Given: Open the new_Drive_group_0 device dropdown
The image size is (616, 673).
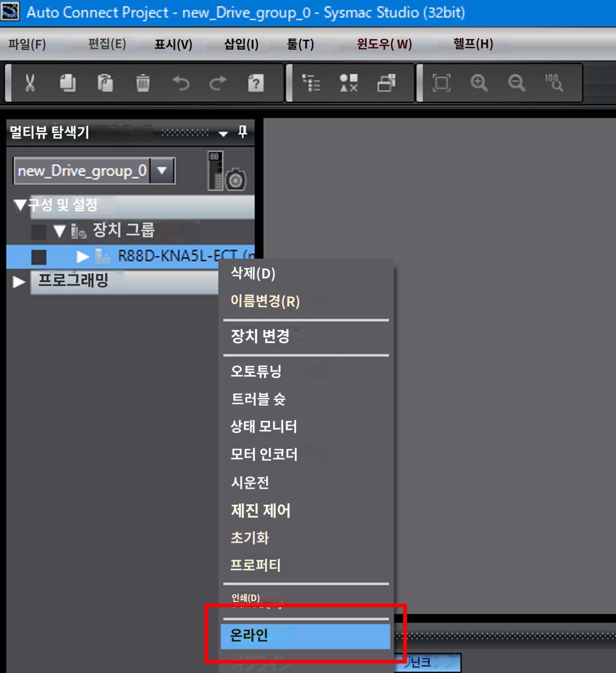Looking at the screenshot, I should pyautogui.click(x=162, y=171).
